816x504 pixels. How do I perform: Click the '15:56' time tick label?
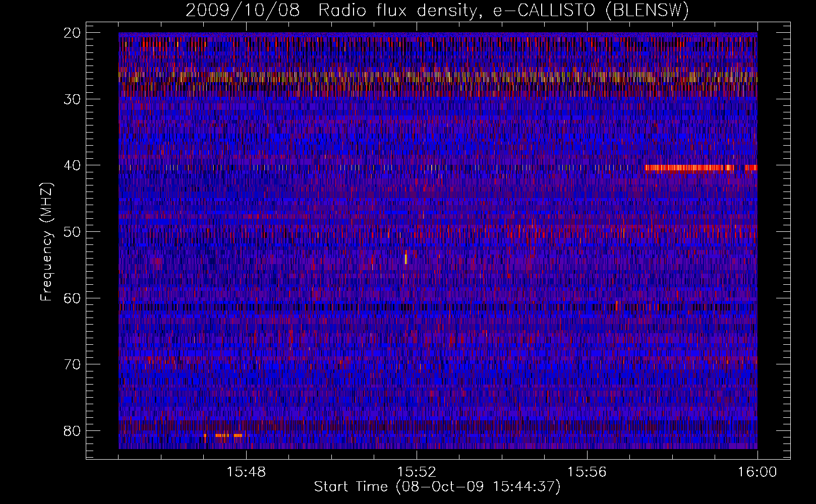587,472
